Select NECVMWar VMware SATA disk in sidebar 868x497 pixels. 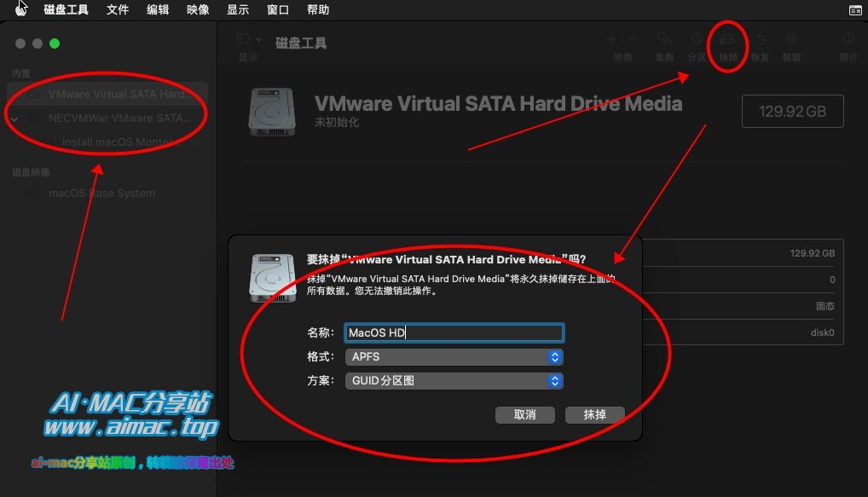click(107, 118)
